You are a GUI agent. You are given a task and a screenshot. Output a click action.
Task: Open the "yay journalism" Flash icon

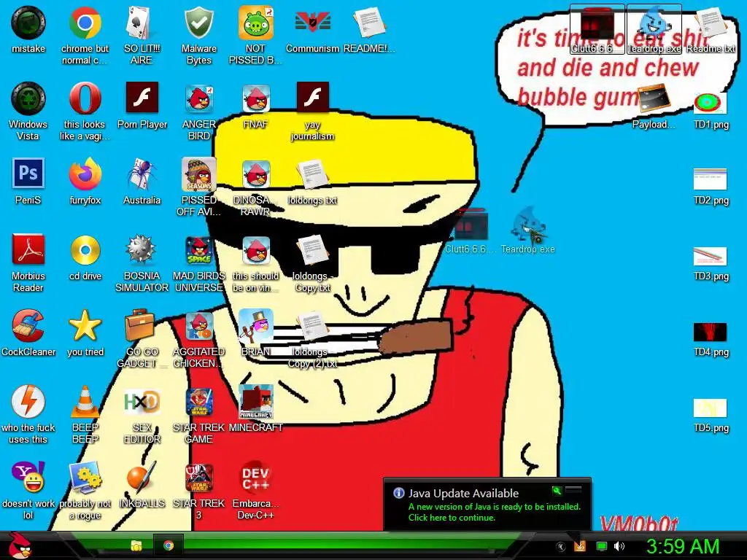click(x=312, y=111)
